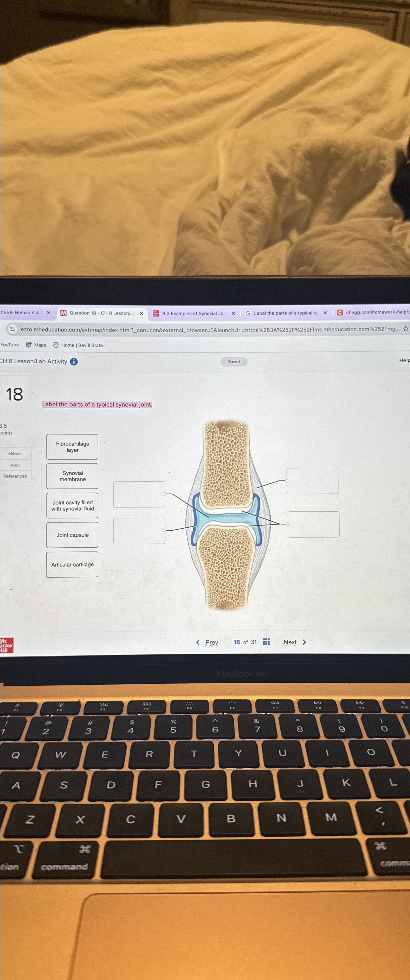This screenshot has width=410, height=980.
Task: Click the previous chevron arrow before Prev
Action: [x=198, y=642]
